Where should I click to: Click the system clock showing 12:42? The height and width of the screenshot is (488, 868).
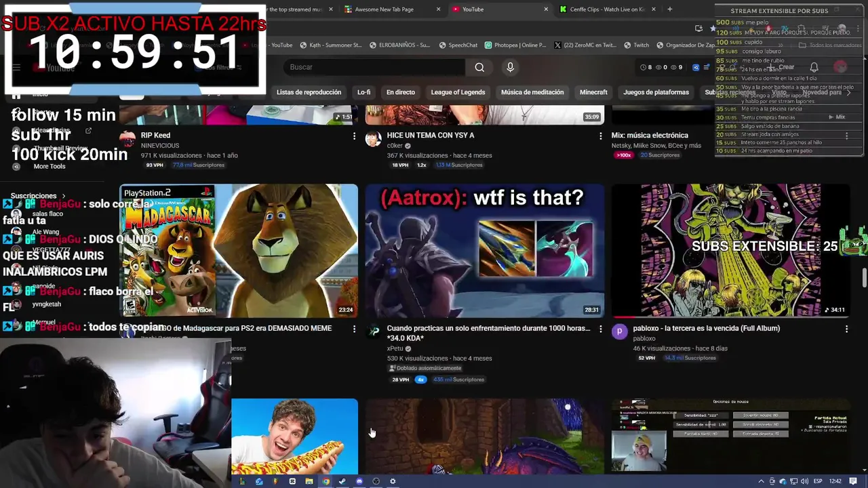pyautogui.click(x=835, y=481)
